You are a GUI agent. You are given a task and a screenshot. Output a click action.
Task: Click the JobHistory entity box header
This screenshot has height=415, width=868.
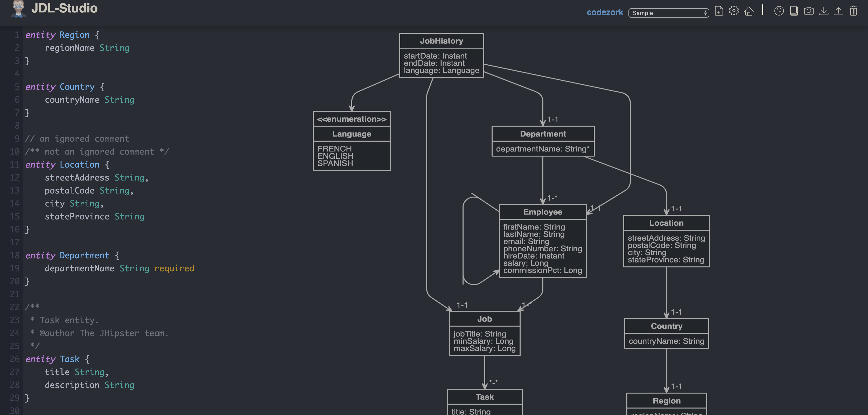coord(442,41)
